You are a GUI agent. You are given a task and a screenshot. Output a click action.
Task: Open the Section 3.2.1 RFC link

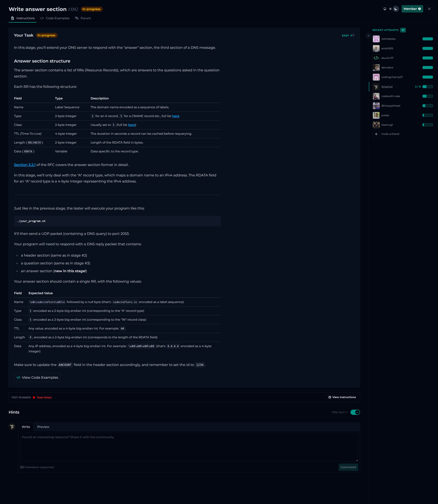25,165
